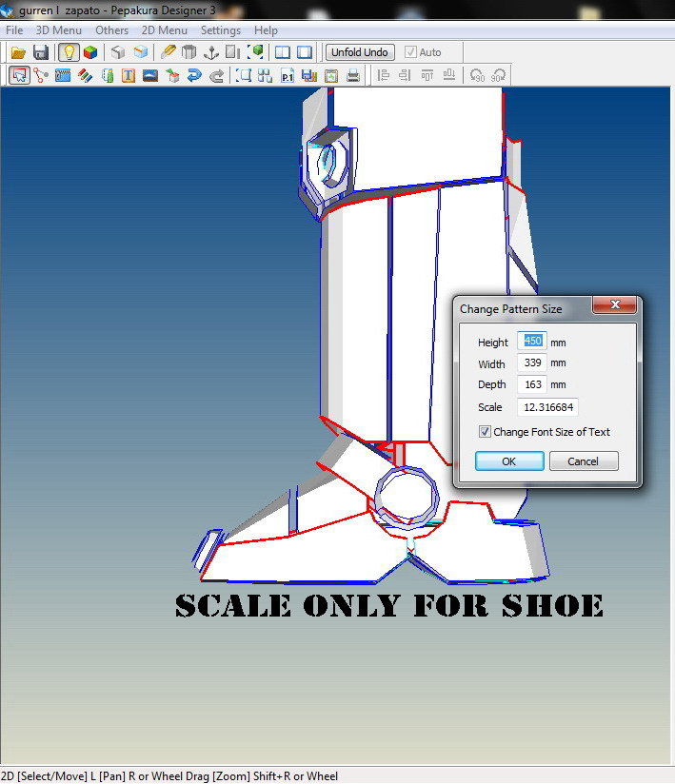Click the Depth field showing 163
The width and height of the screenshot is (675, 784).
[532, 384]
